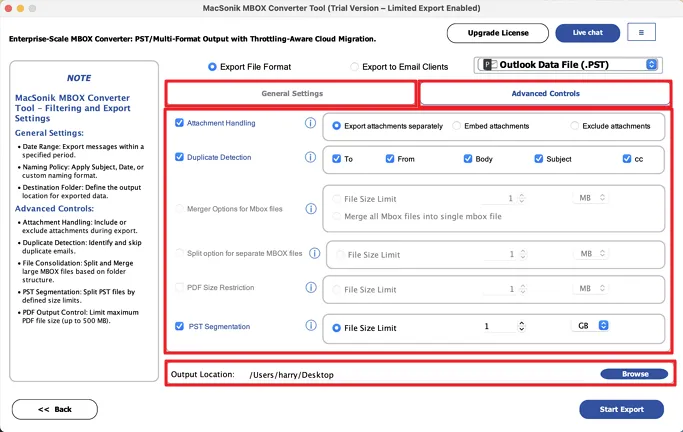
Task: Toggle Attachment Handling checkbox
Action: pos(179,123)
